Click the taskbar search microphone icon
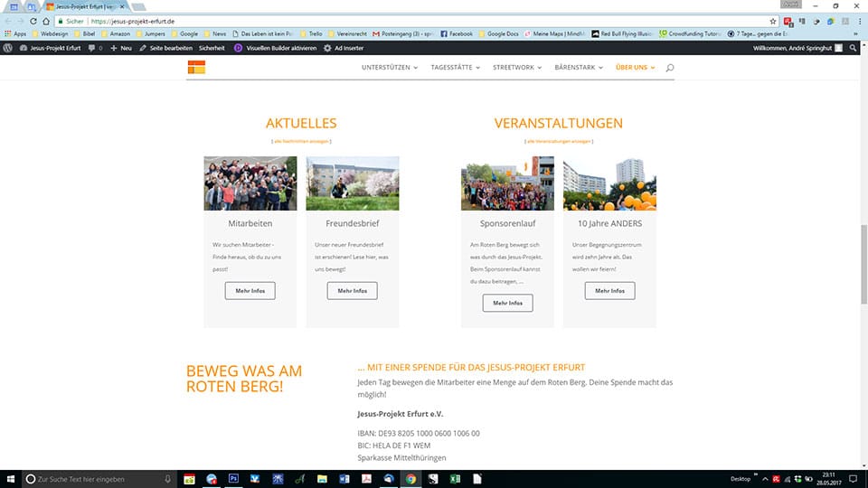This screenshot has width=868, height=488. point(168,479)
